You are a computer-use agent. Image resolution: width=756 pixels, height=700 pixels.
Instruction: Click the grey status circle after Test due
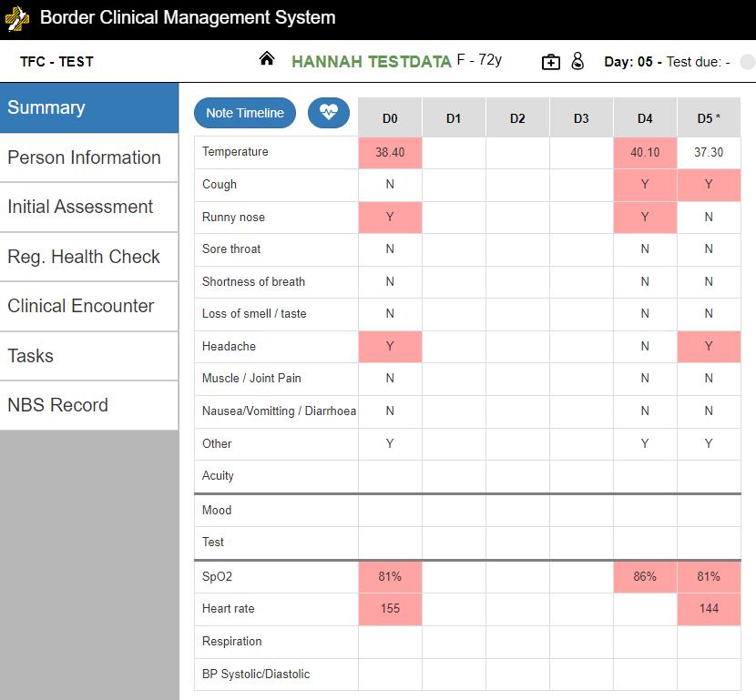[748, 62]
